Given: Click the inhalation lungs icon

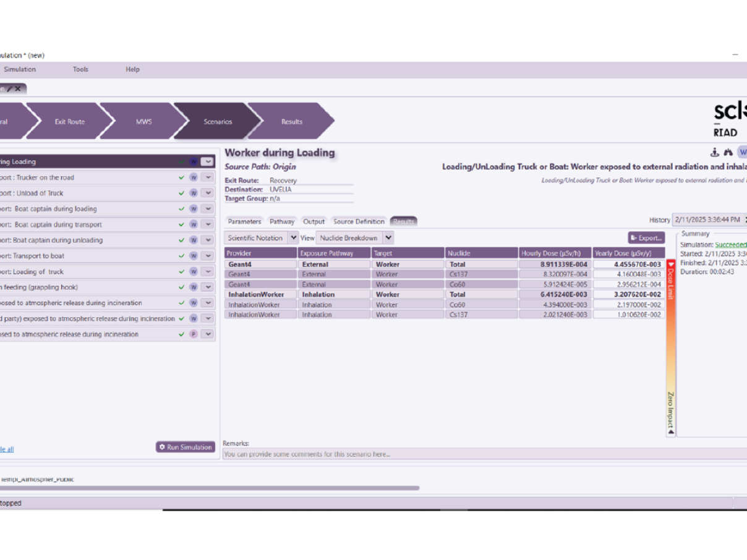Looking at the screenshot, I should point(728,152).
